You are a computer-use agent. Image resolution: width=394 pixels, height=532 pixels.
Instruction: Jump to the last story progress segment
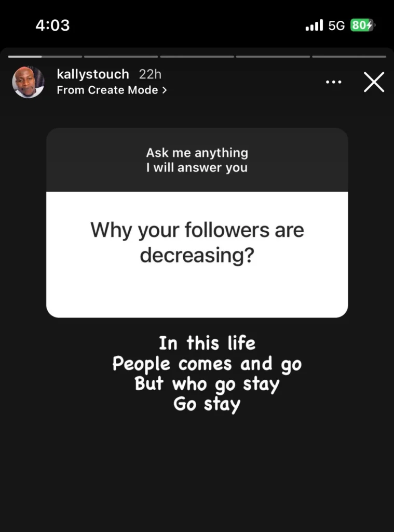click(x=349, y=56)
